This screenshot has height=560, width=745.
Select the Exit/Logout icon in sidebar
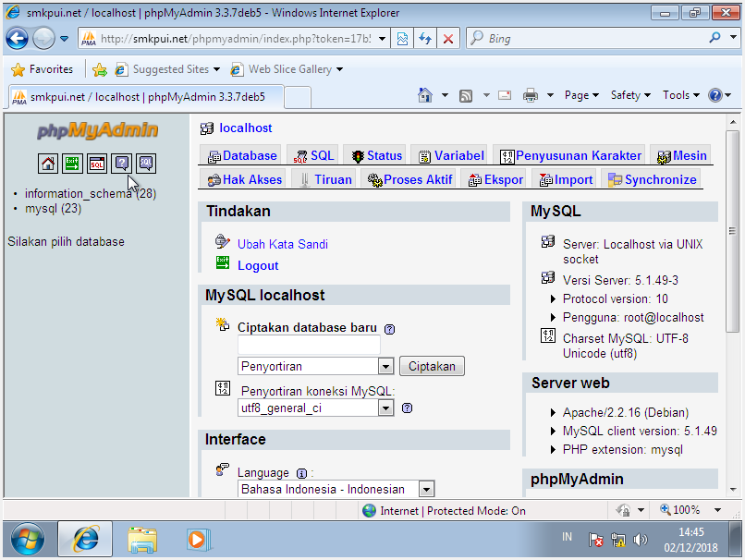point(72,164)
